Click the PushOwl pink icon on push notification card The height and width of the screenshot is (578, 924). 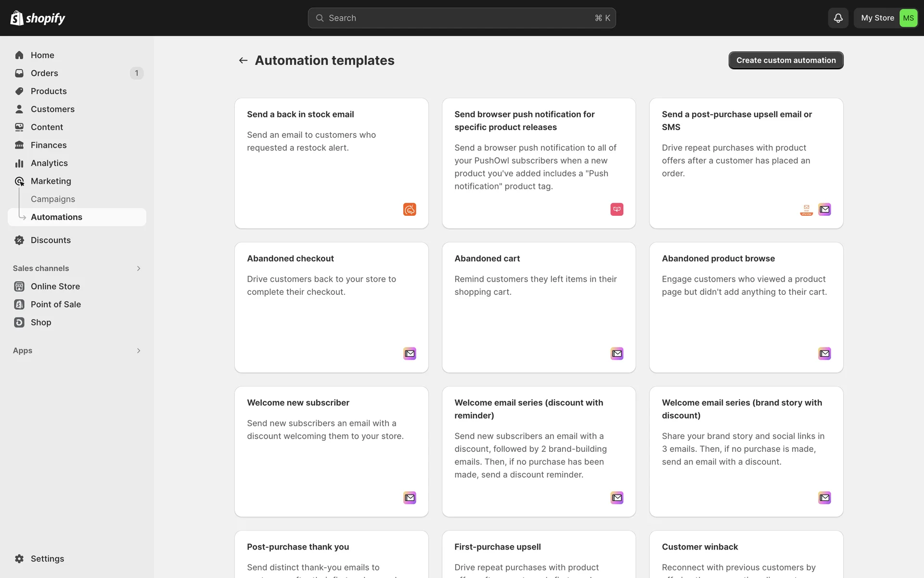(x=616, y=209)
